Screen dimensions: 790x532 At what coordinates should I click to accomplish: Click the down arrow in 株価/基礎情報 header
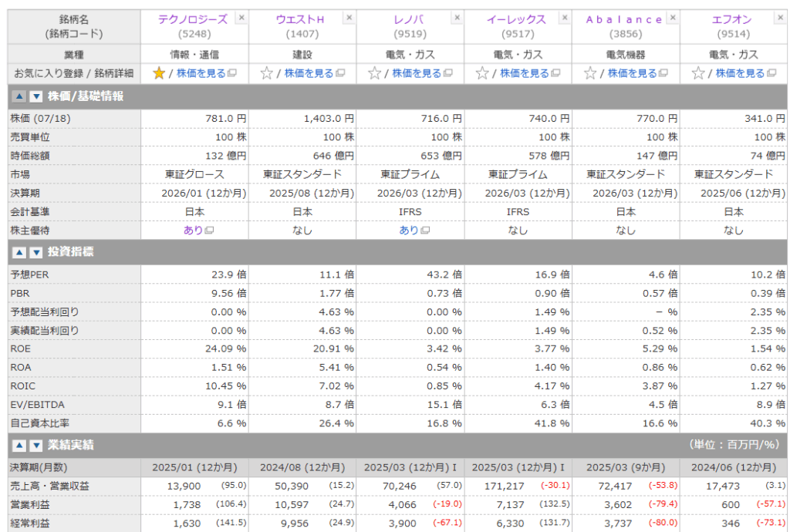35,96
